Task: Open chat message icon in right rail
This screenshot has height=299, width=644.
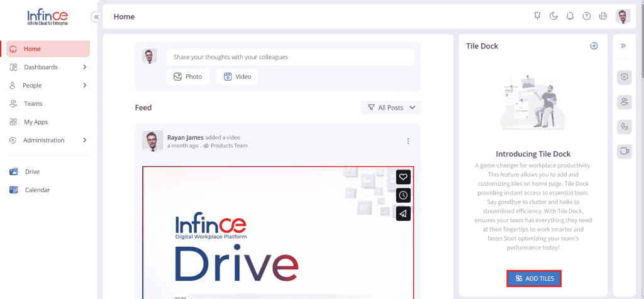Action: pyautogui.click(x=625, y=77)
